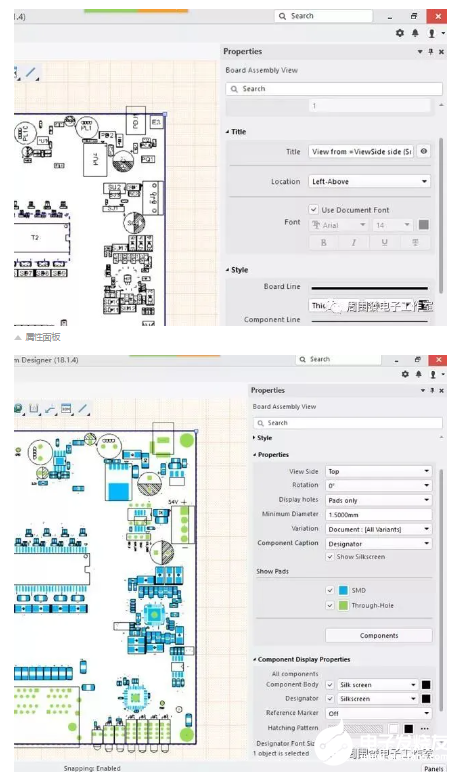Viewport: 459px width, 772px height.
Task: Pick the green Through-Hole color swatch
Action: 343,606
